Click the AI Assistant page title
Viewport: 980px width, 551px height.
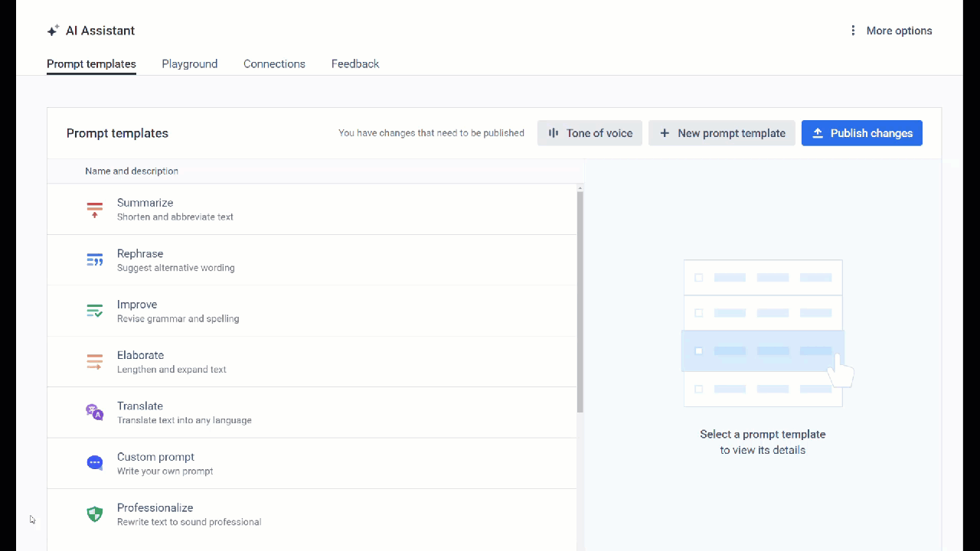click(x=100, y=31)
